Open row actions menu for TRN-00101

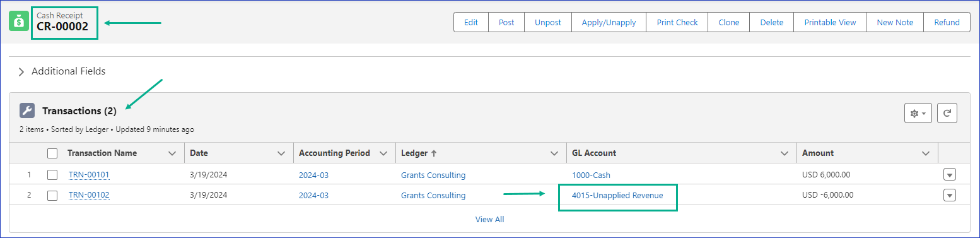(949, 175)
